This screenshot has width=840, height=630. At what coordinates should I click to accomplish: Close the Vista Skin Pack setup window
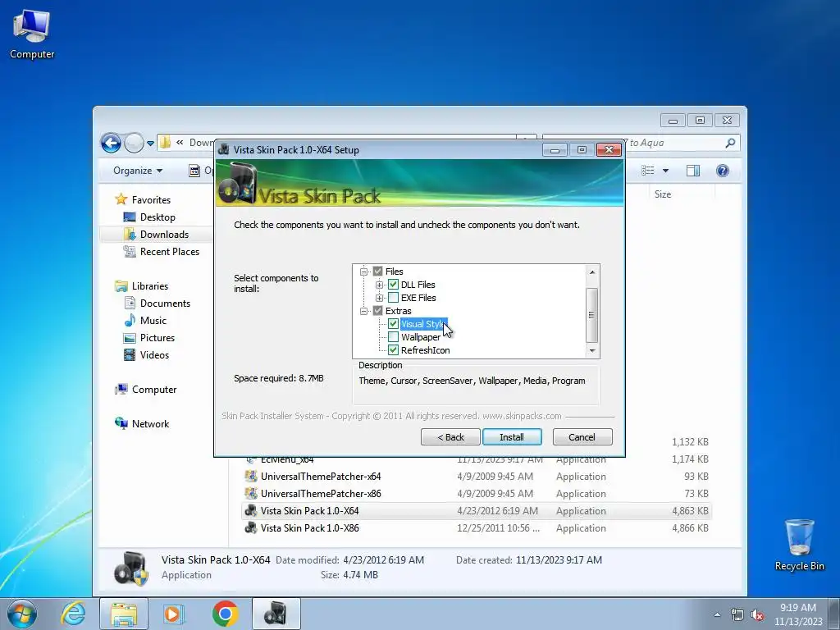(x=609, y=150)
